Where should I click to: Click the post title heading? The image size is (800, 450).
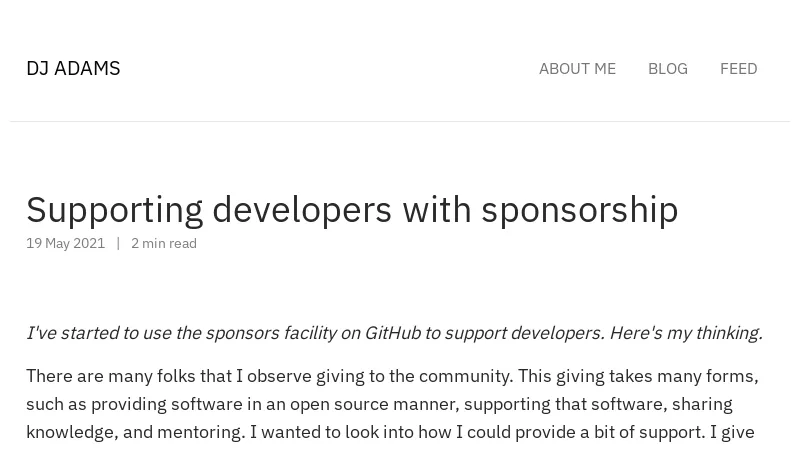(x=352, y=210)
